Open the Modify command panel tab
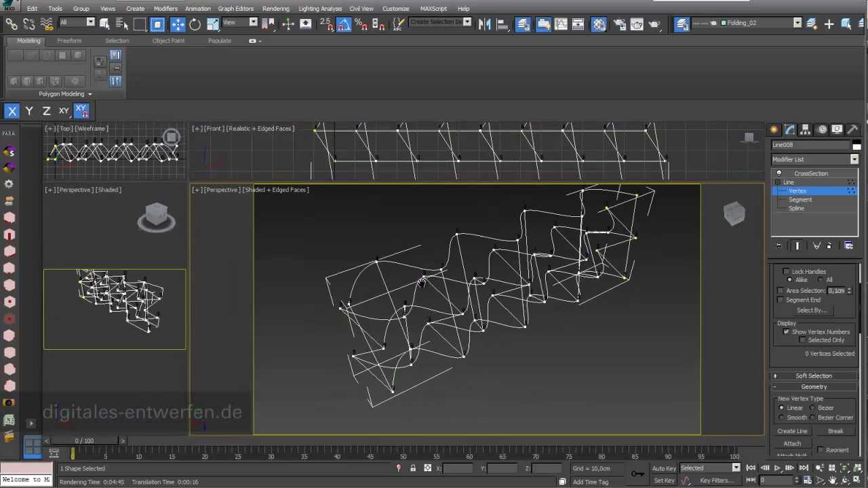Screen dimensions: 868x488 [790, 129]
